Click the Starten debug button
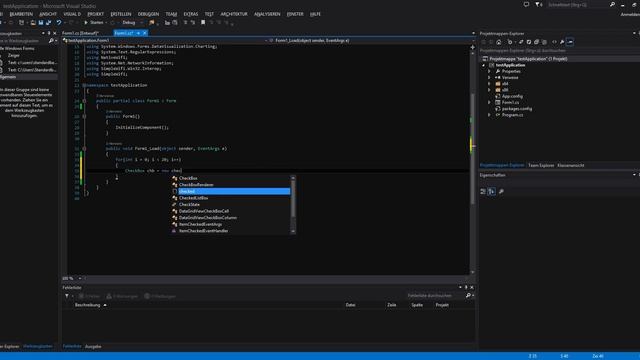Viewport: 640px width, 360px height. [93, 22]
